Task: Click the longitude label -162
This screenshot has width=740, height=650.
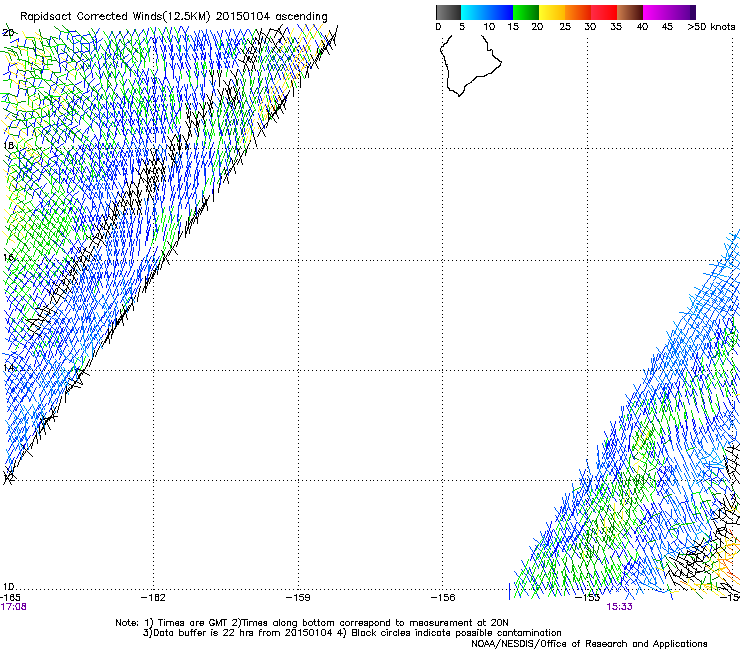Action: [x=153, y=598]
